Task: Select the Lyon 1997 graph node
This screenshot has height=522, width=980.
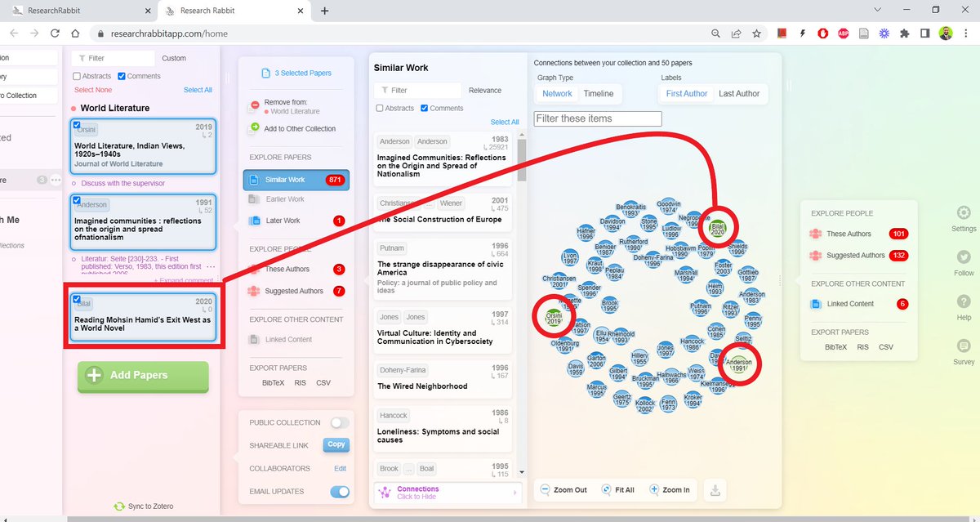Action: pos(570,258)
